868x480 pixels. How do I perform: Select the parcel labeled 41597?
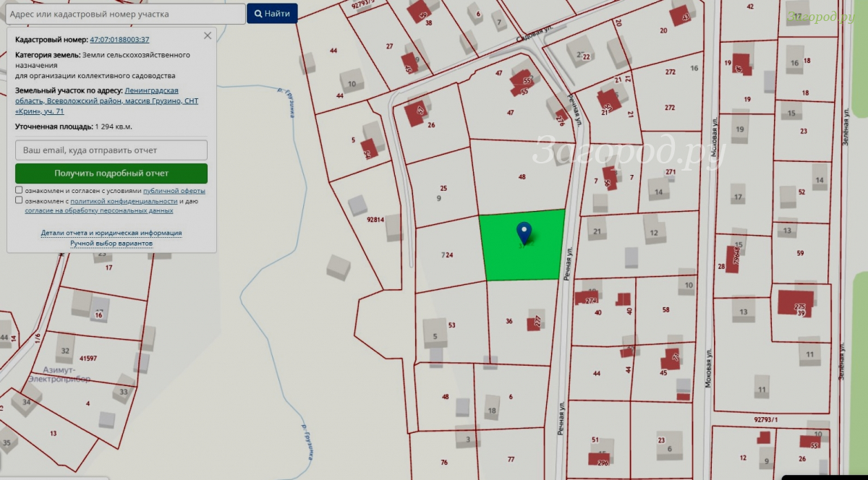tap(88, 358)
